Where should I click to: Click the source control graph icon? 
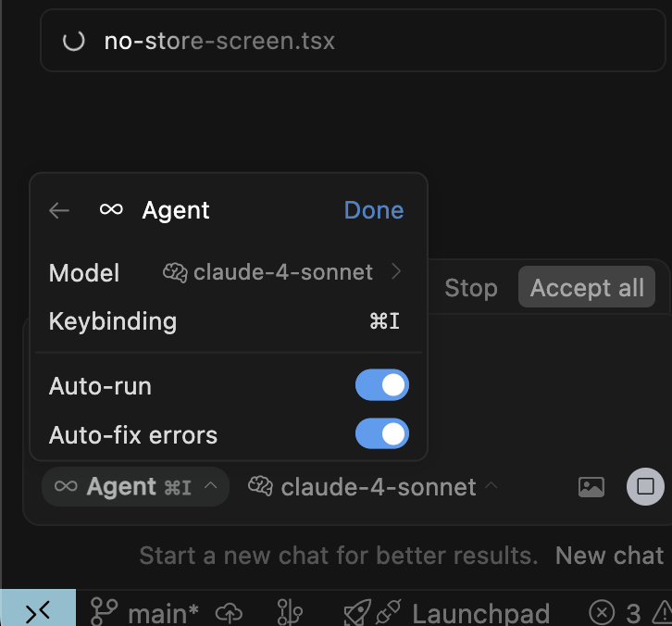[290, 612]
